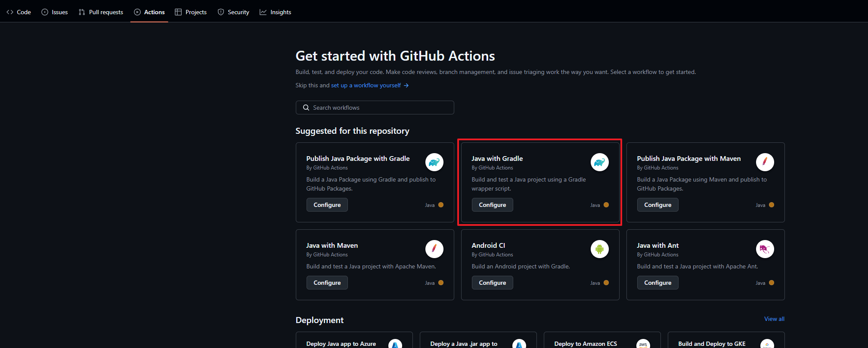
Task: Click the Insights graph icon
Action: [263, 12]
